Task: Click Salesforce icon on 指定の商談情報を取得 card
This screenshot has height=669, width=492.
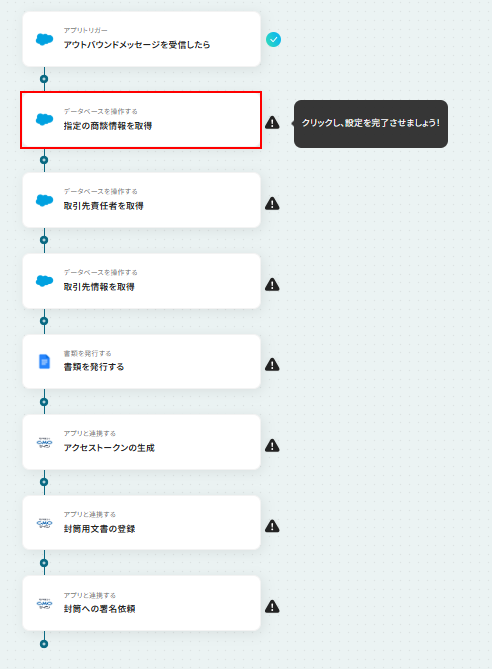Action: (x=44, y=119)
